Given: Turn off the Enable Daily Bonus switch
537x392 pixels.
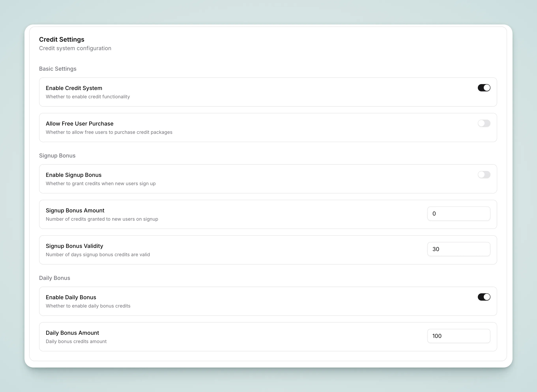Looking at the screenshot, I should [484, 297].
